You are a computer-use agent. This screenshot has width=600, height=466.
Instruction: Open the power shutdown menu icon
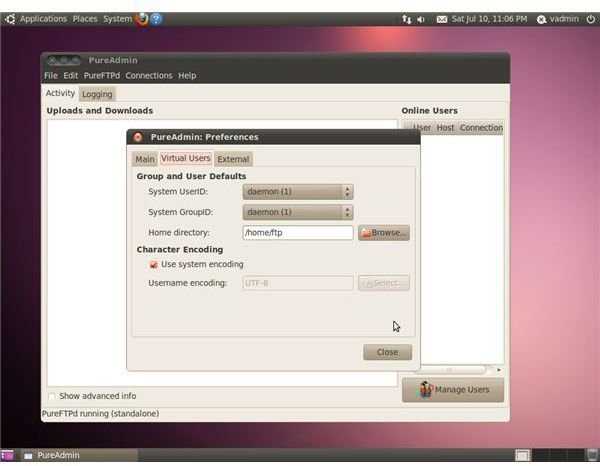coord(591,19)
